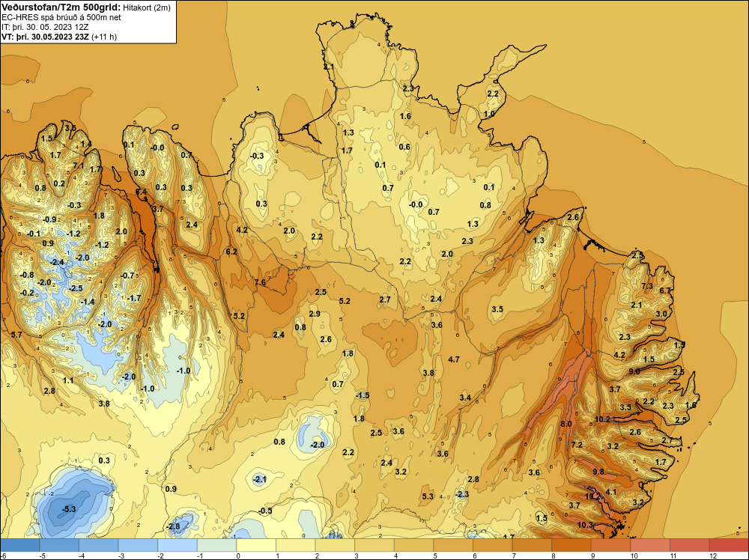
Task: Click the "4.7" temperature value
Action: click(x=454, y=359)
